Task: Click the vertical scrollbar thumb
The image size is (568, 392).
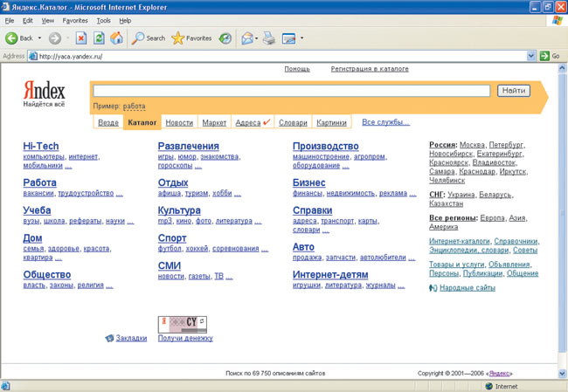Action: coord(562,212)
